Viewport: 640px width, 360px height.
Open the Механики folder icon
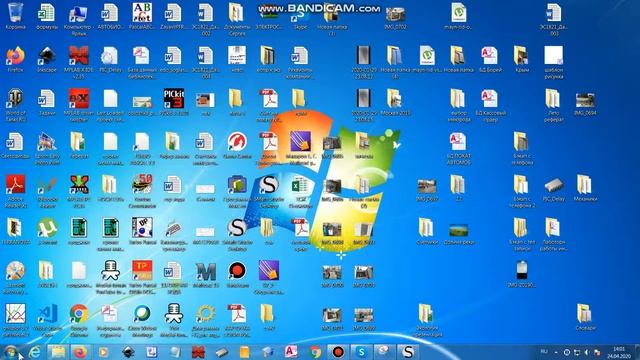tap(584, 185)
